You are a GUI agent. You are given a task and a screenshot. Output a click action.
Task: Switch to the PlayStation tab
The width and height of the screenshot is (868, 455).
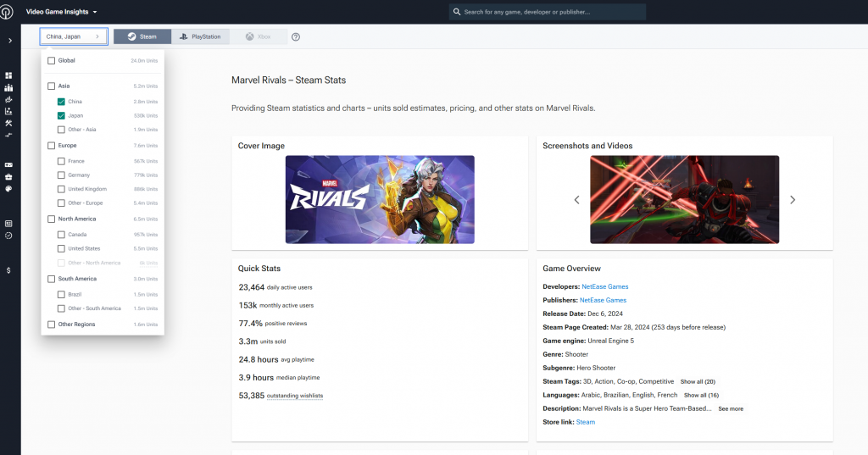[x=201, y=36]
